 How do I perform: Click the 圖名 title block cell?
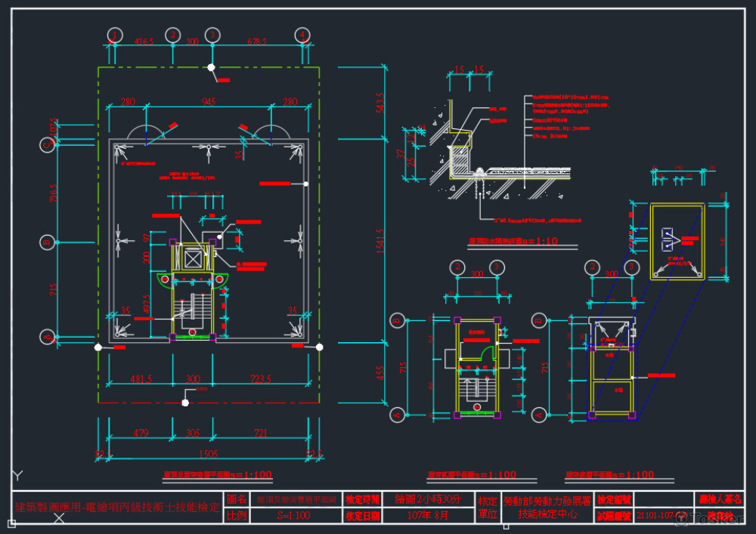236,500
